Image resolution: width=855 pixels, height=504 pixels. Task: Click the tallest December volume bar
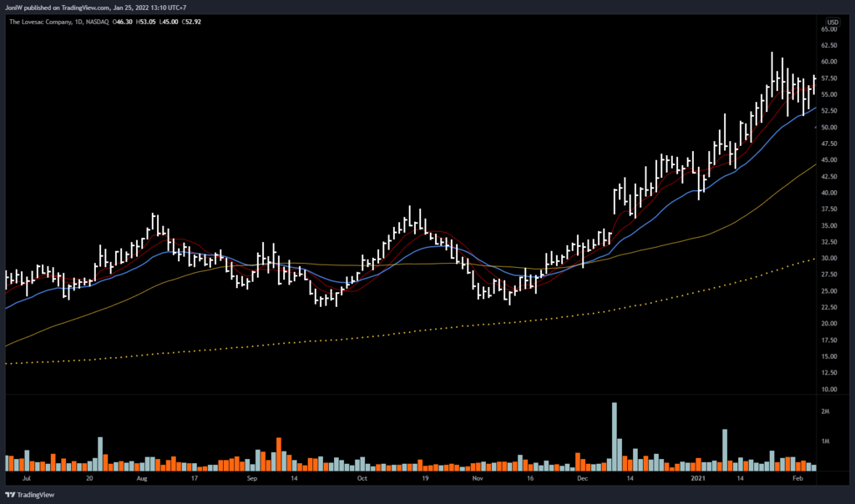point(615,436)
